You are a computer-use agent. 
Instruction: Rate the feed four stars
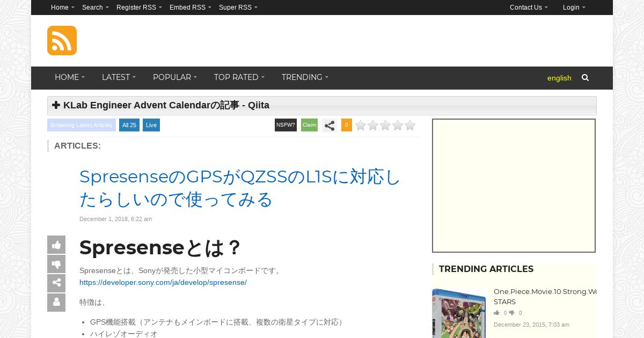pyautogui.click(x=398, y=126)
